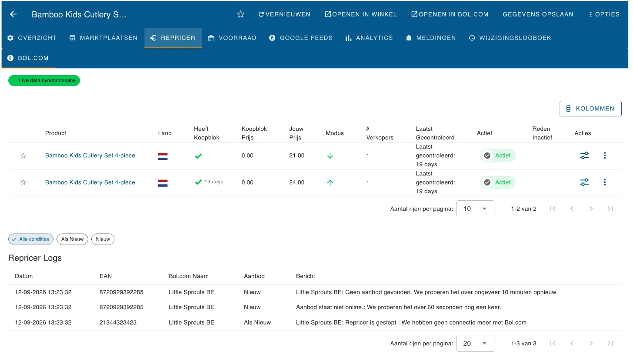
Task: Open the Wijzigingslogboek tab
Action: pyautogui.click(x=510, y=38)
